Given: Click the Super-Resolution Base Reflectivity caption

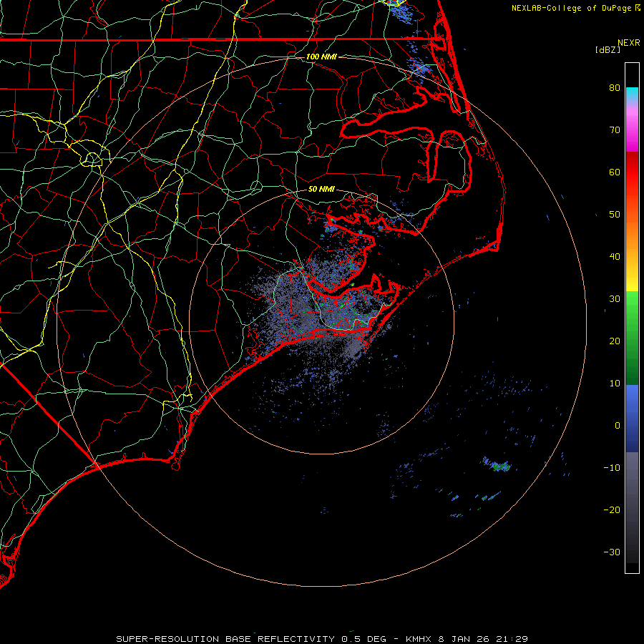Looking at the screenshot, I should tap(321, 639).
